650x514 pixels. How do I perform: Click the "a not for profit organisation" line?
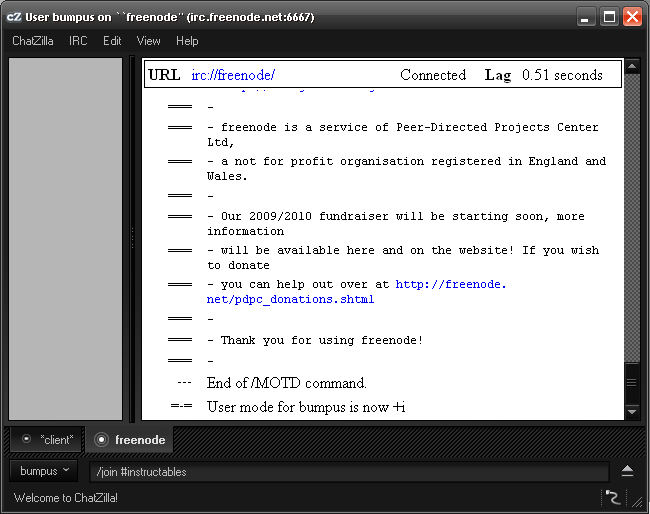(406, 168)
